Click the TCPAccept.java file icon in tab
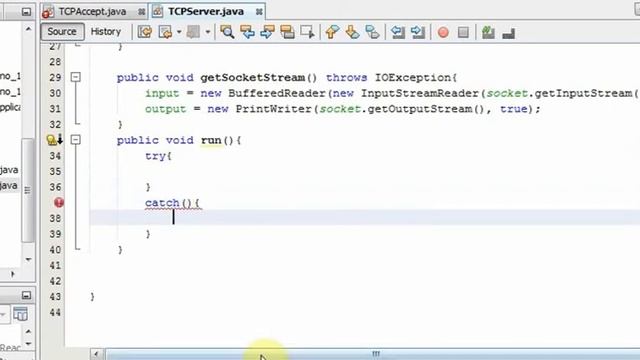This screenshot has height=360, width=640. point(47,12)
